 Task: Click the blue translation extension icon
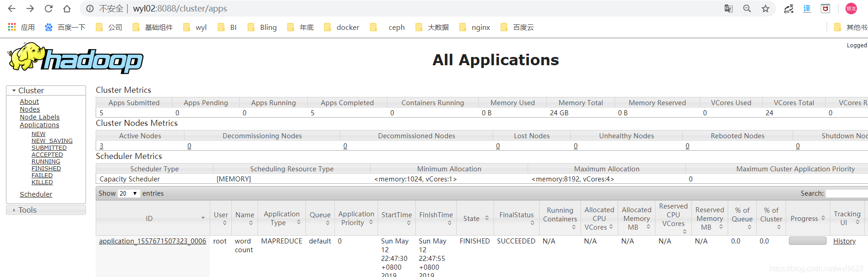pos(807,9)
